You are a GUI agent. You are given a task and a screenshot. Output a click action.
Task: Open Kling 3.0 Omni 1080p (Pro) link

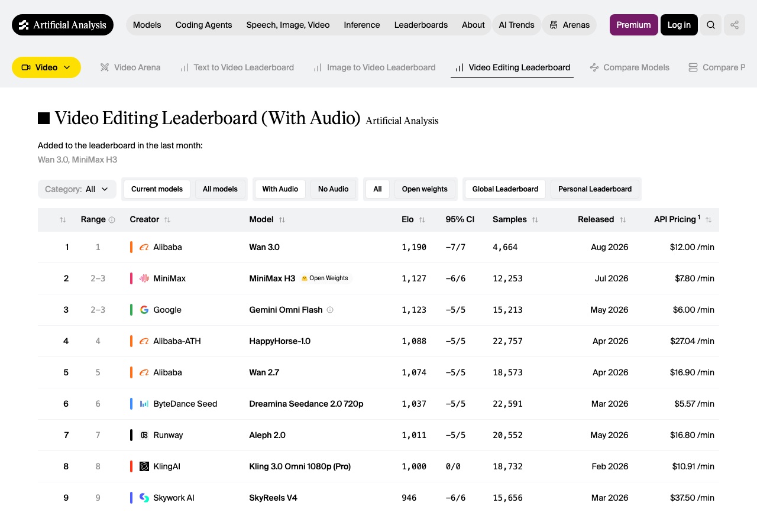coord(300,466)
